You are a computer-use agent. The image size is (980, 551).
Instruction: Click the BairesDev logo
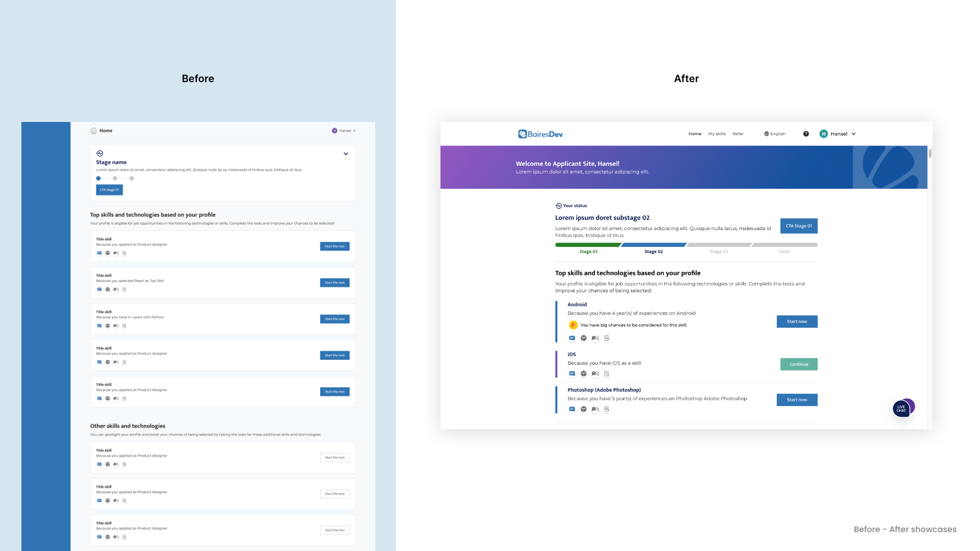[x=541, y=134]
